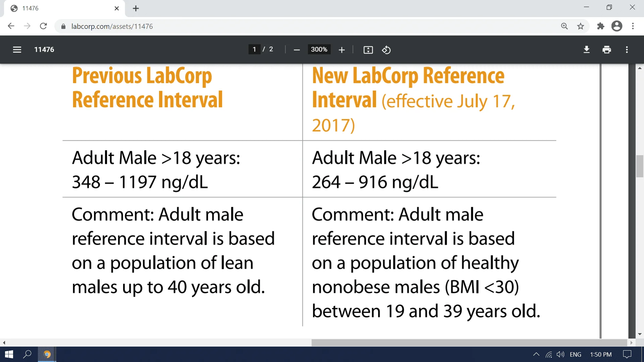The width and height of the screenshot is (644, 362).
Task: Click the ENG language indicator
Action: [x=576, y=354]
